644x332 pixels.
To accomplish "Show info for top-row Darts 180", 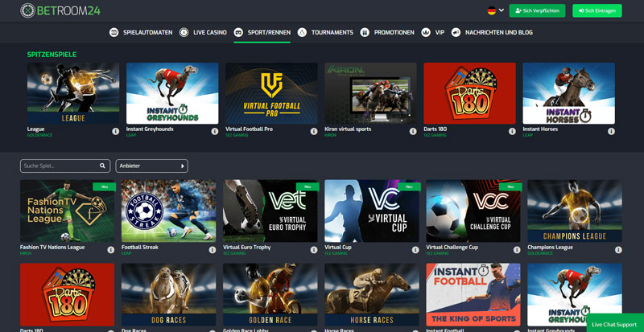I will click(512, 131).
